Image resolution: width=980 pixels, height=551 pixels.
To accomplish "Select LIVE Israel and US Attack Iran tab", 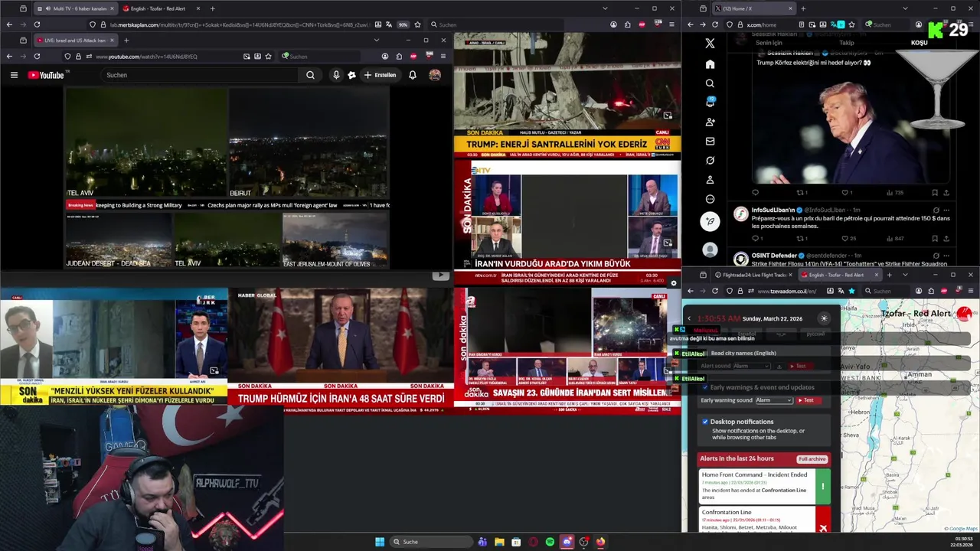I will [x=74, y=40].
